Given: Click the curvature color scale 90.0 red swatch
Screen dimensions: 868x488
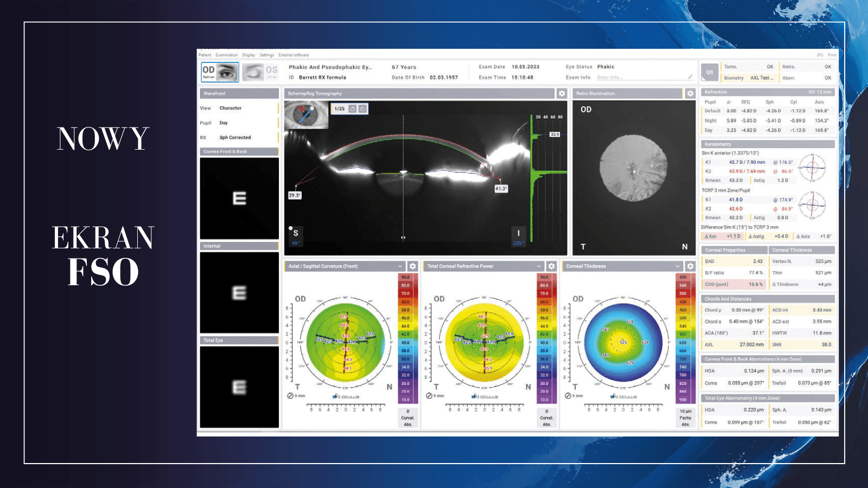Looking at the screenshot, I should click(405, 277).
